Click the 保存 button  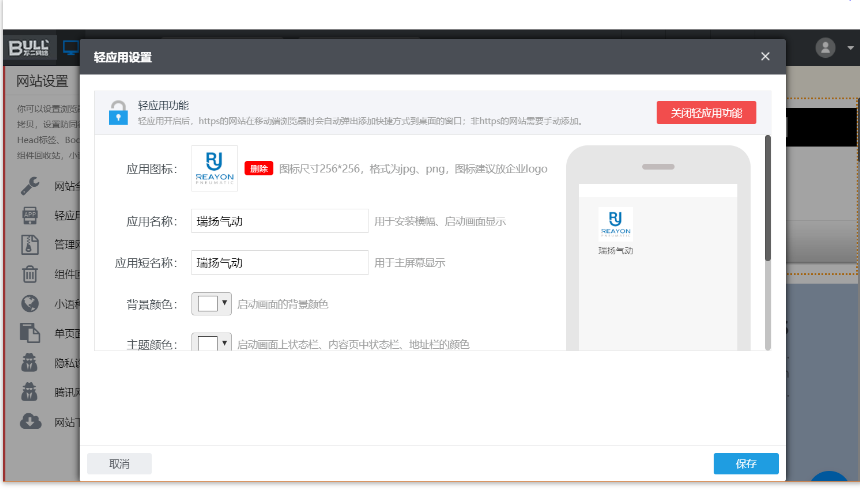[x=745, y=464]
